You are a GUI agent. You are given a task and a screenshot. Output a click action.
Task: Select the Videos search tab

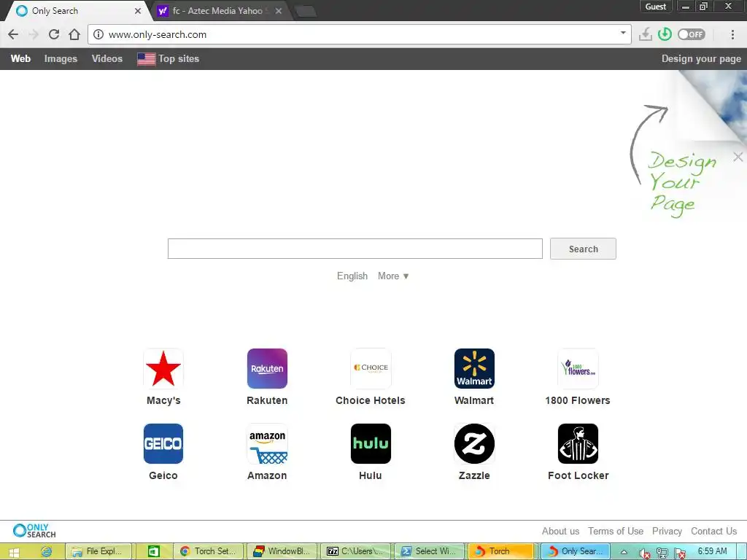[107, 58]
